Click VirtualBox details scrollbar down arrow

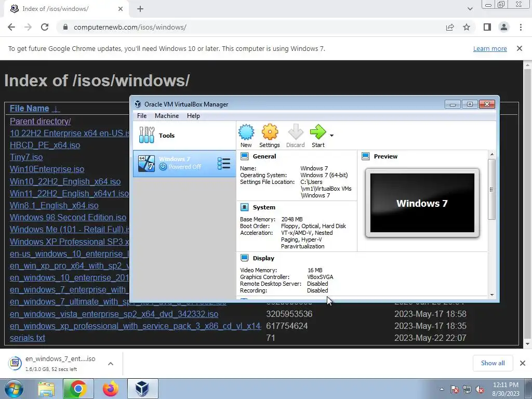tap(491, 295)
